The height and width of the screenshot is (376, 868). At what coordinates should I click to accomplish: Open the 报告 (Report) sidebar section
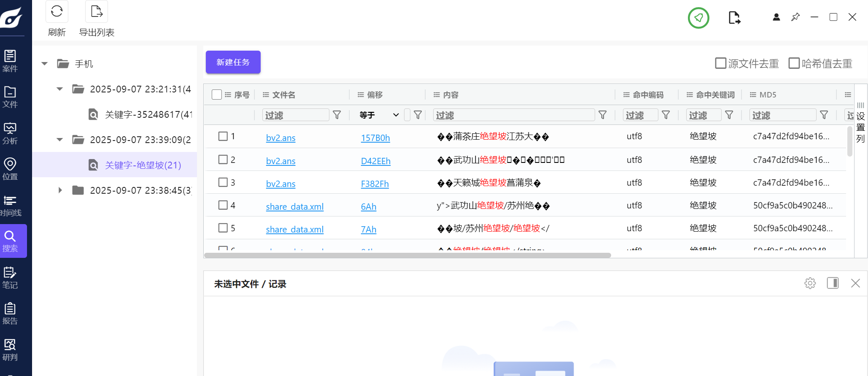click(10, 314)
